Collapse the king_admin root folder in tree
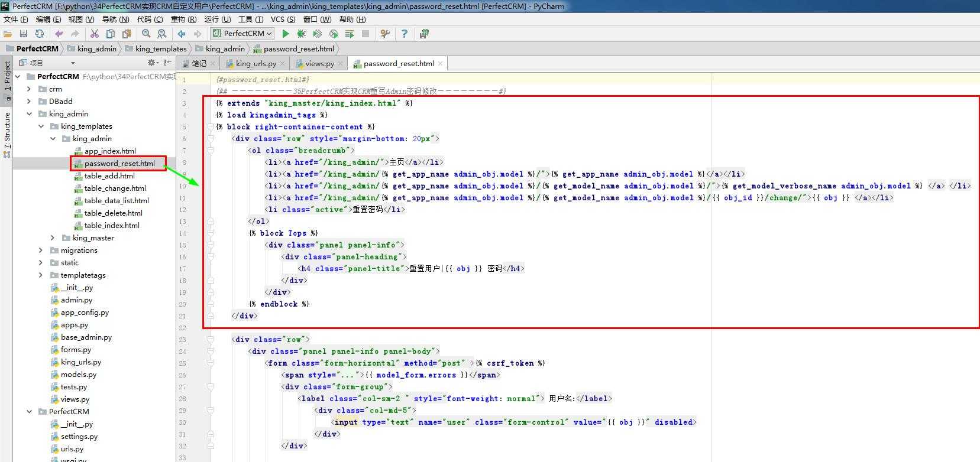The width and height of the screenshot is (980, 462). pos(29,113)
